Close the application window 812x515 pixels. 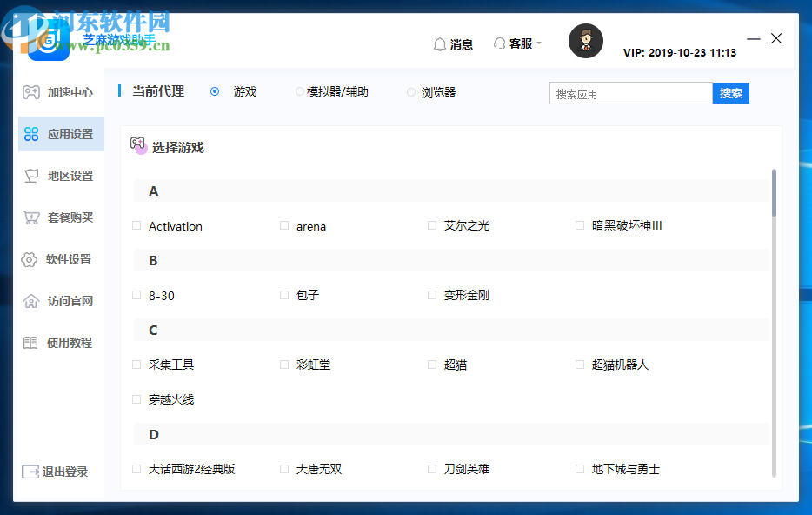(x=776, y=38)
